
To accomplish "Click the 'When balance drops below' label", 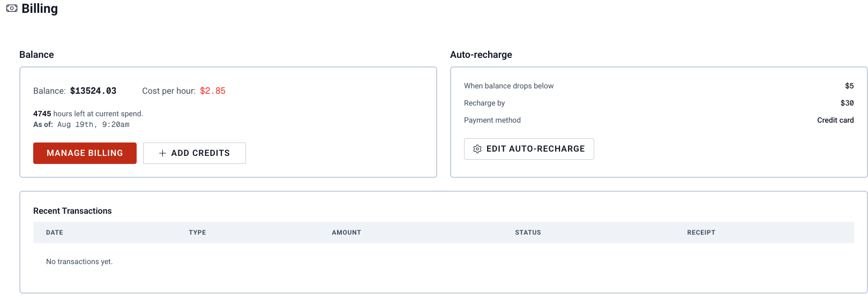I will coord(508,86).
